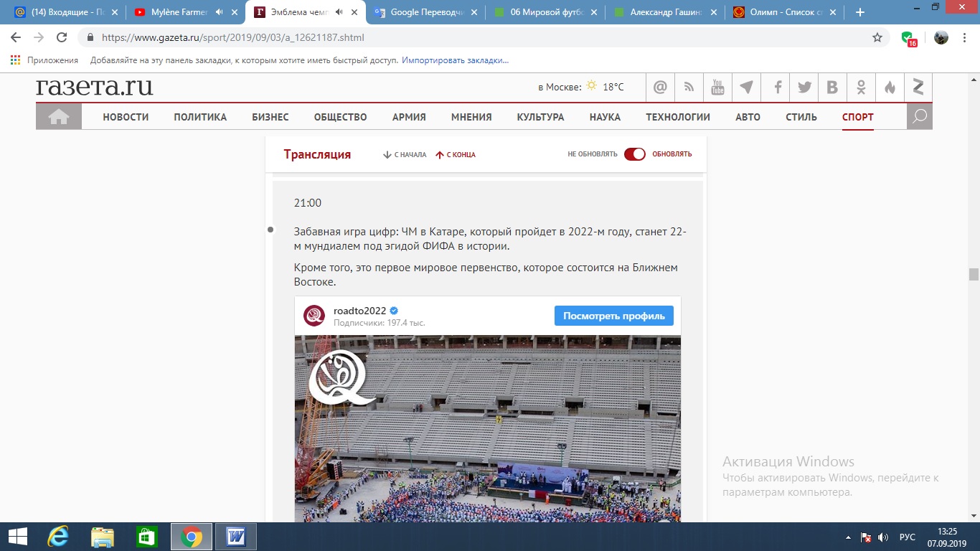The height and width of the screenshot is (551, 980).
Task: Open Chrome profile avatar
Action: [941, 37]
